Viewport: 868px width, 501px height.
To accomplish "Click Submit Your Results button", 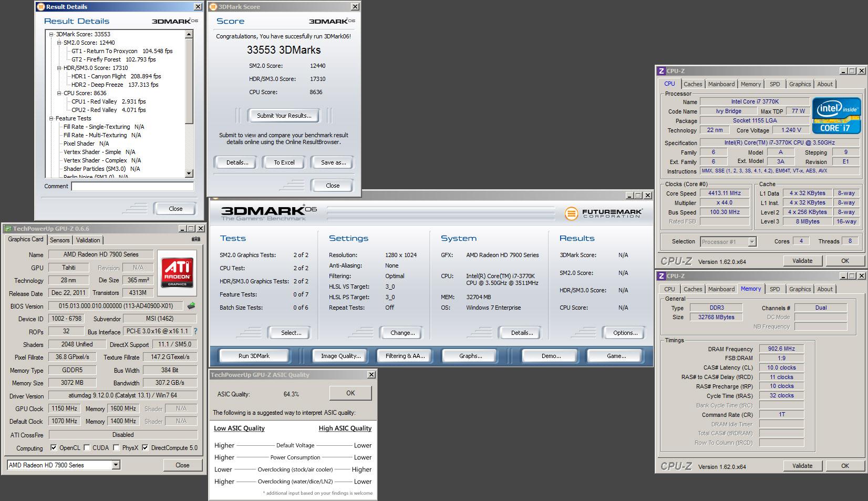I will pyautogui.click(x=284, y=116).
